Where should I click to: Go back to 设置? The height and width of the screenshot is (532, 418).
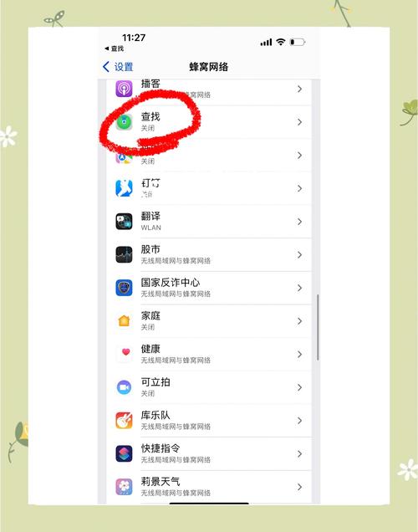pos(118,67)
